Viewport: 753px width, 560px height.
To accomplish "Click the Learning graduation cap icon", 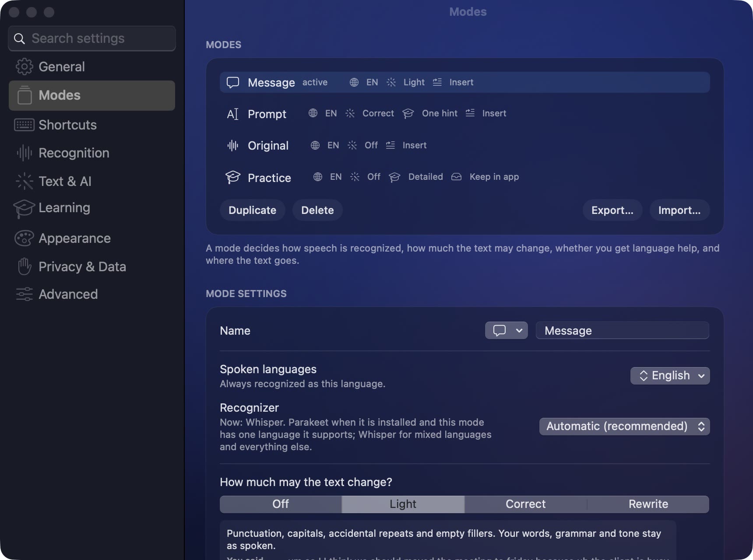I will click(x=24, y=208).
